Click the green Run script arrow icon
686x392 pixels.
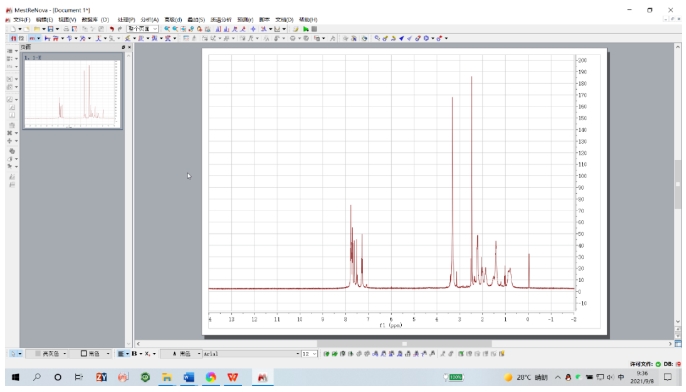coord(306,29)
